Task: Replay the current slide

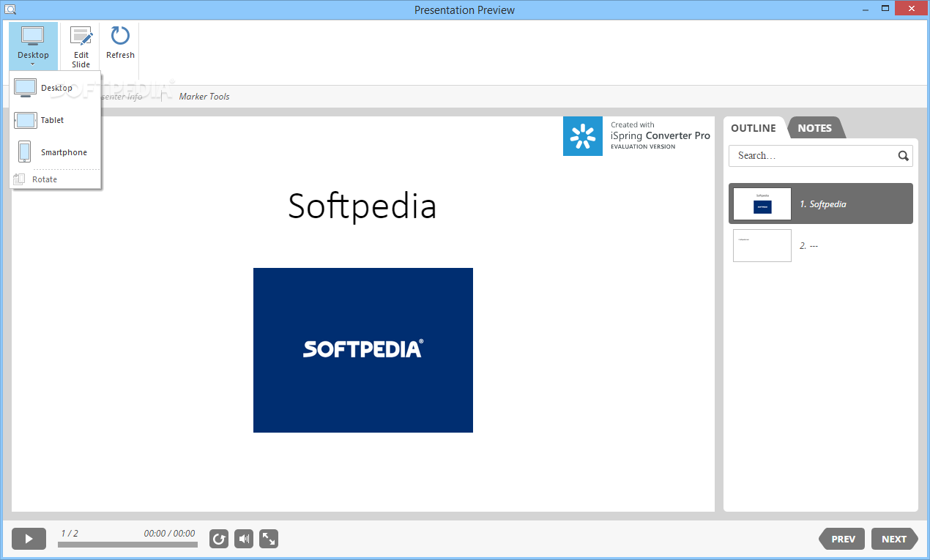Action: (x=219, y=540)
